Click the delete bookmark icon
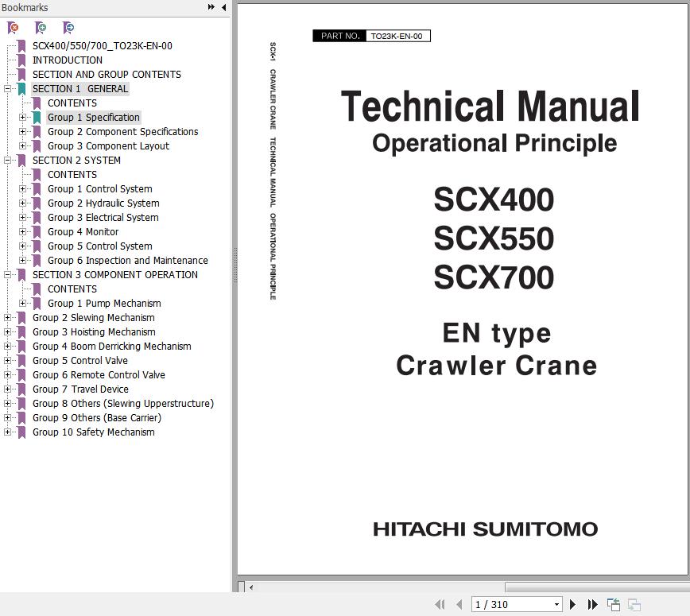 [x=14, y=28]
